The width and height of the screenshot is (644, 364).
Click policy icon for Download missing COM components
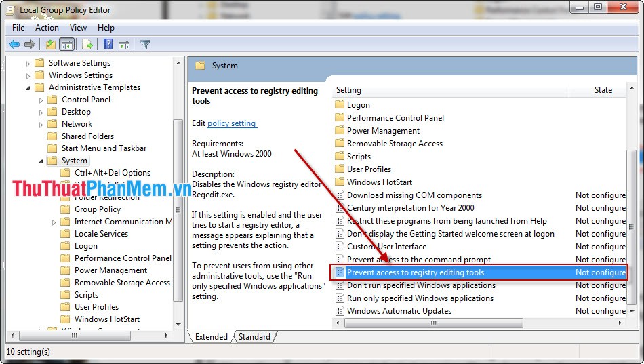point(340,195)
